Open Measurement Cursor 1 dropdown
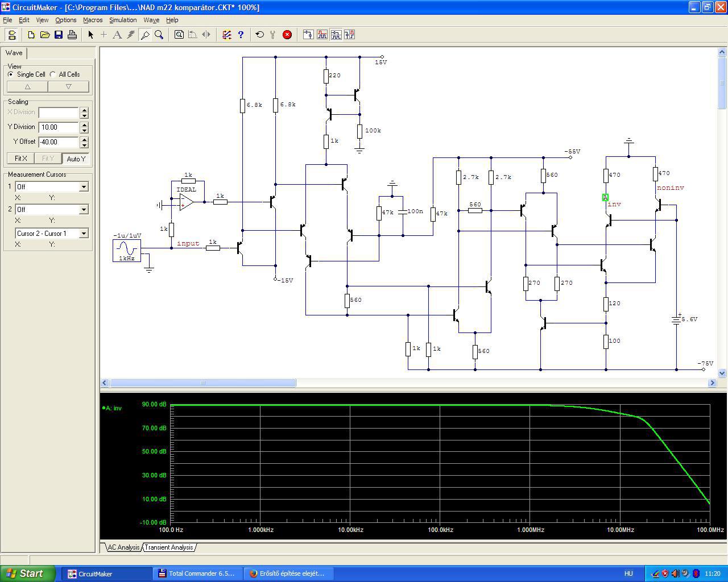 click(x=84, y=187)
